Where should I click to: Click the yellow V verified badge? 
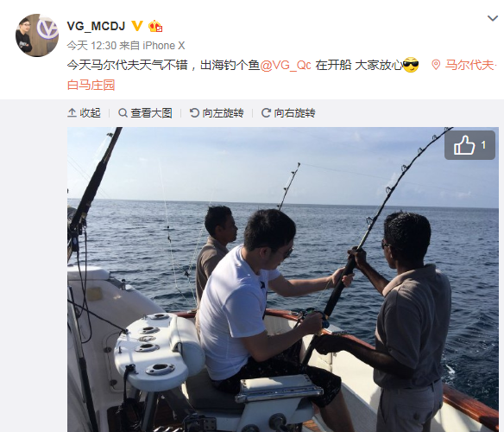pos(137,26)
